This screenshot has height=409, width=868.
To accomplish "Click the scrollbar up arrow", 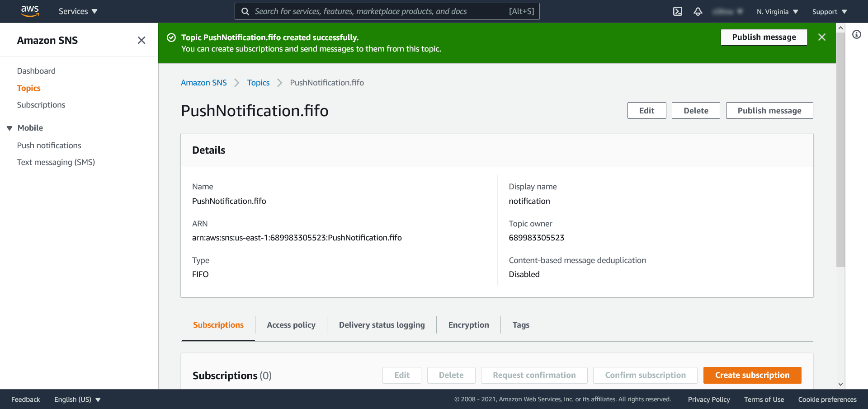I will click(840, 28).
